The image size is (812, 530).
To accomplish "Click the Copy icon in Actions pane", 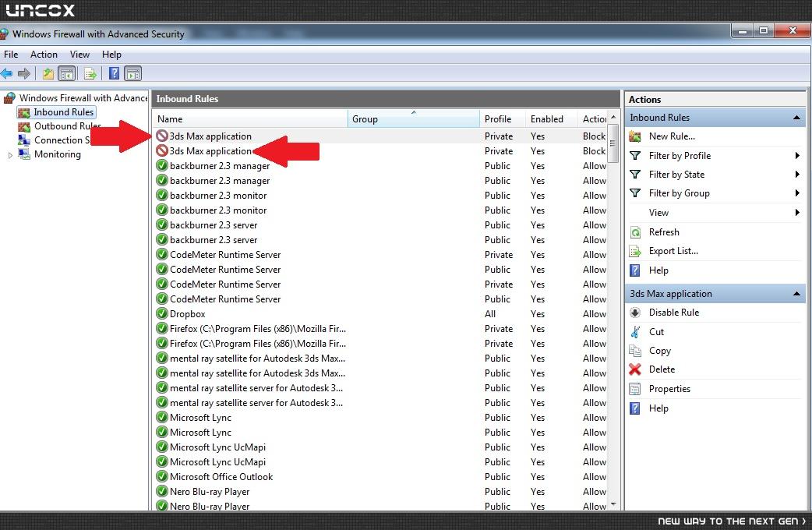I will pos(635,351).
